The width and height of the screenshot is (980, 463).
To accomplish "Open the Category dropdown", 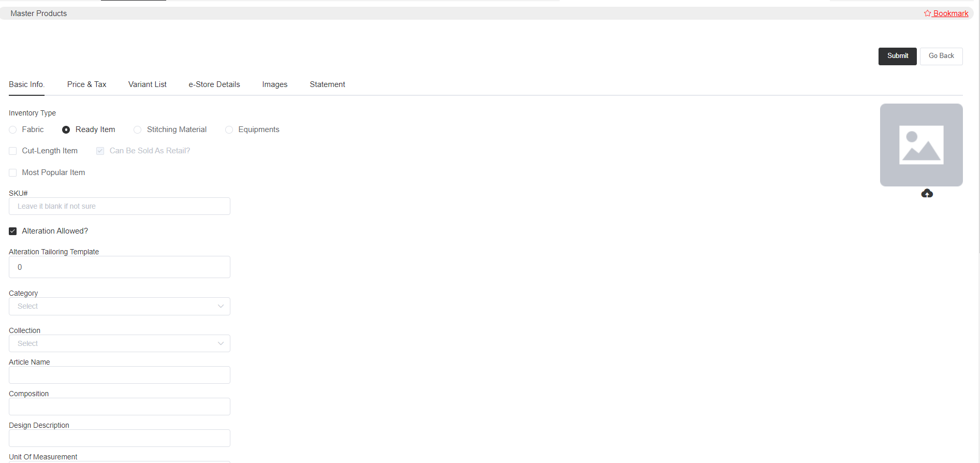I will point(119,307).
